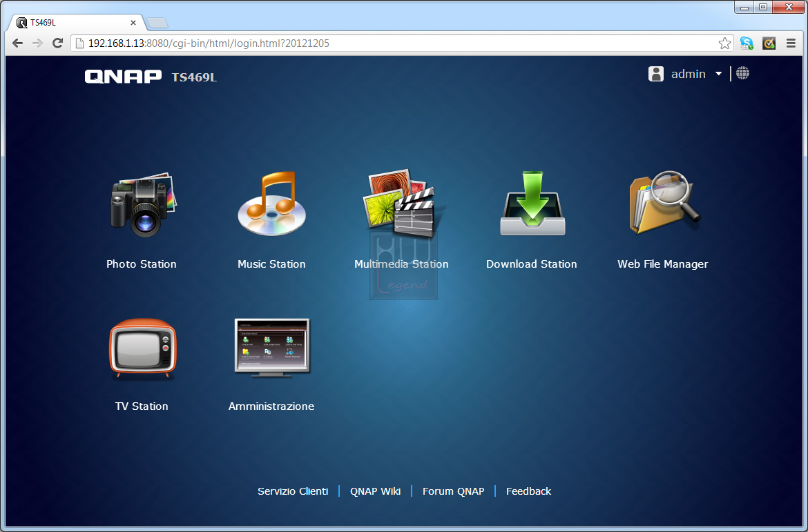Close the TS469L browser tab
Viewport: 808px width, 532px height.
click(133, 23)
